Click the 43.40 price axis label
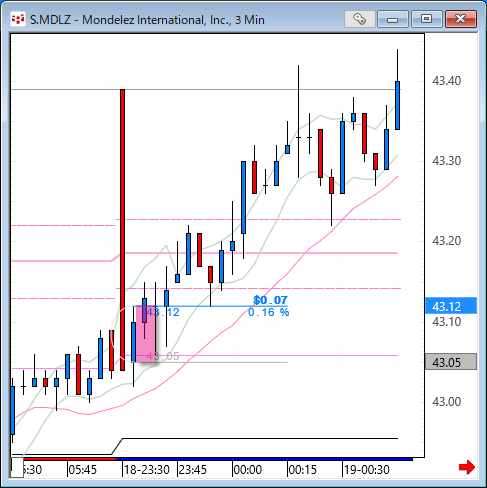487x488 pixels. [x=446, y=81]
